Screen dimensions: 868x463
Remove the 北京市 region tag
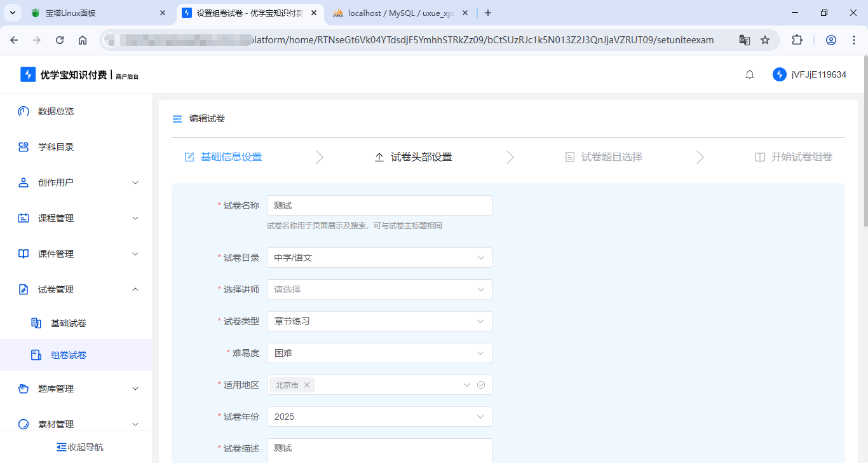(x=307, y=385)
